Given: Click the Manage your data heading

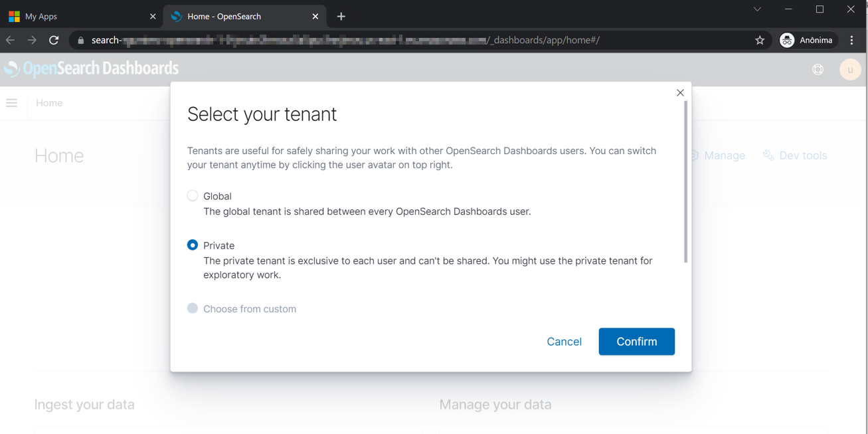Looking at the screenshot, I should click(495, 405).
